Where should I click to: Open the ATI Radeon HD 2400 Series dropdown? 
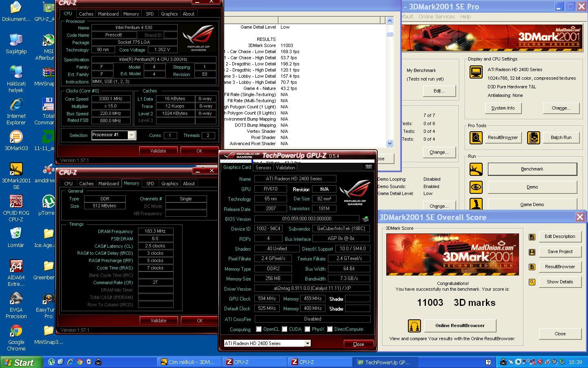tap(307, 343)
